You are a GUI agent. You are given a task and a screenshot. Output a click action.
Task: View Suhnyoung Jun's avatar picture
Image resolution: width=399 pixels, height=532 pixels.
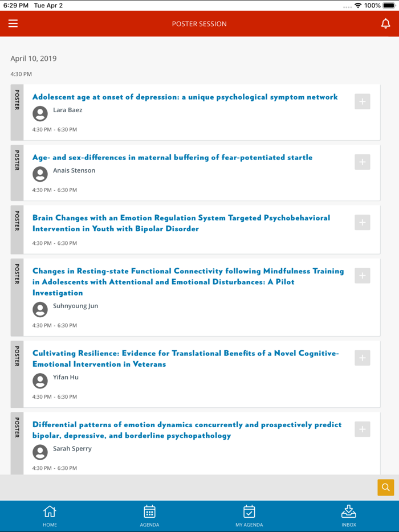point(40,309)
